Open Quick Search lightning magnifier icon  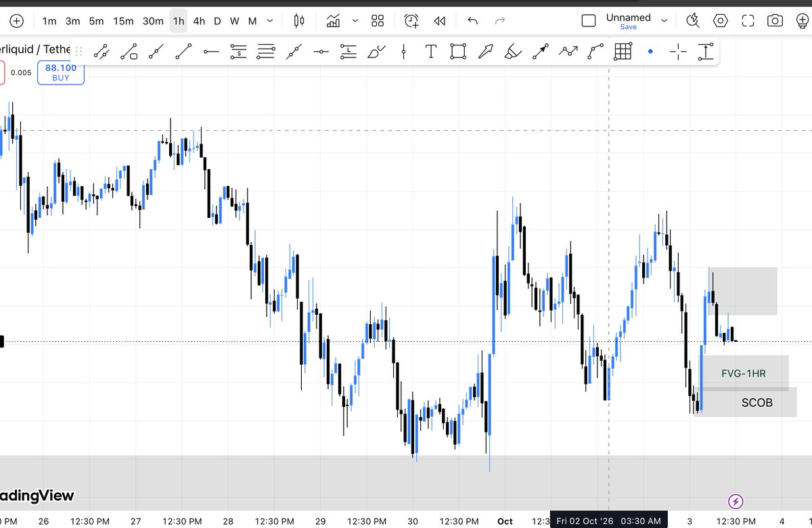pyautogui.click(x=692, y=21)
